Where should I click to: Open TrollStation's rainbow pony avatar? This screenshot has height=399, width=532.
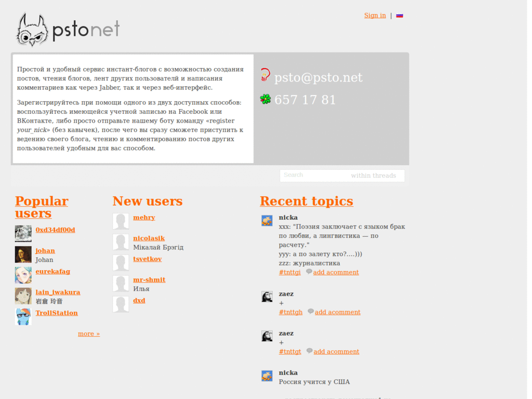23,316
